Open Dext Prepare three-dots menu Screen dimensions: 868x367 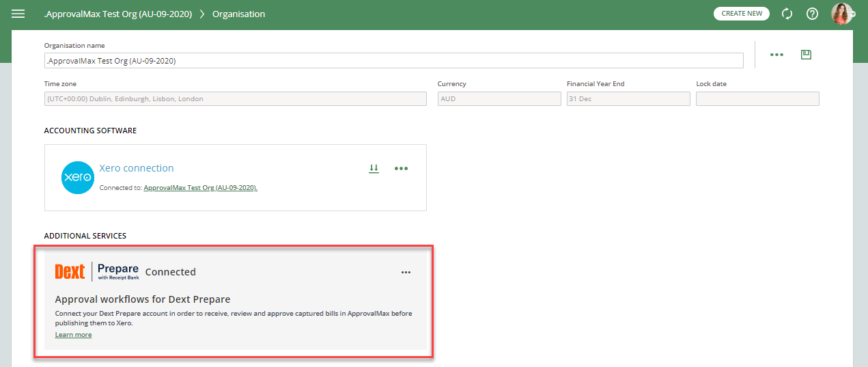point(406,272)
